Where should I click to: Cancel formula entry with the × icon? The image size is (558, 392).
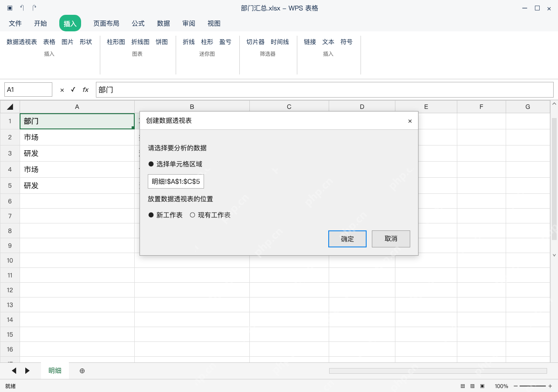click(62, 90)
